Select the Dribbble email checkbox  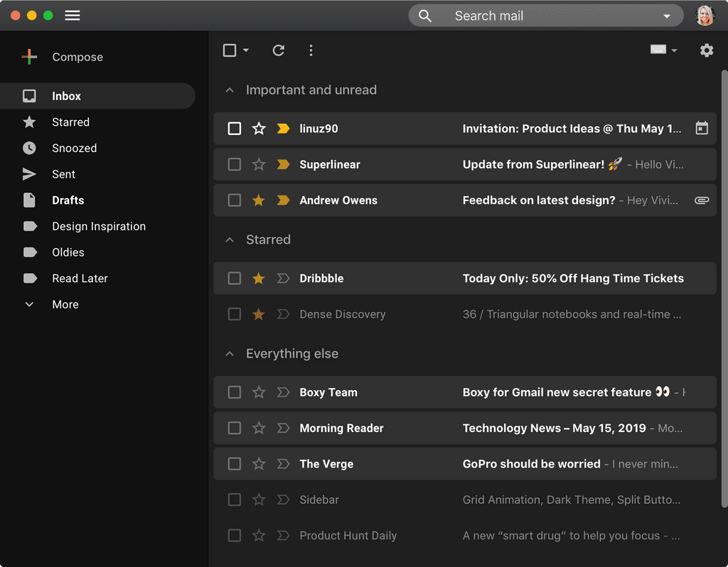click(235, 279)
